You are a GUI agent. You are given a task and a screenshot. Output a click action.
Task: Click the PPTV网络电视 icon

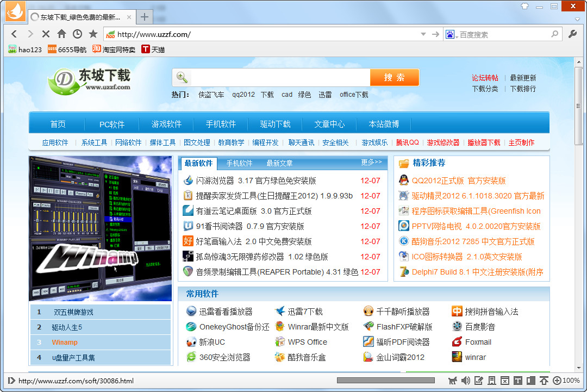403,226
